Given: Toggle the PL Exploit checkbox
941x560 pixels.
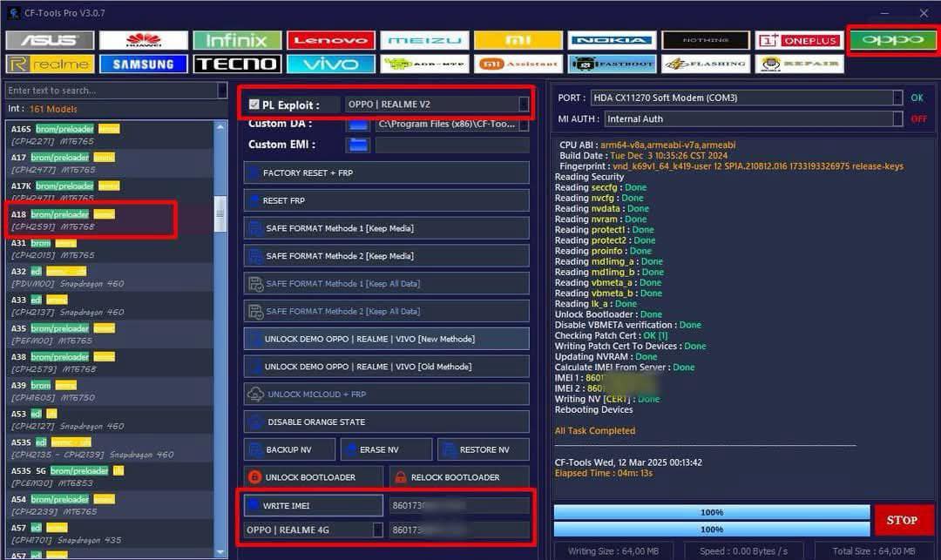Looking at the screenshot, I should (x=254, y=105).
